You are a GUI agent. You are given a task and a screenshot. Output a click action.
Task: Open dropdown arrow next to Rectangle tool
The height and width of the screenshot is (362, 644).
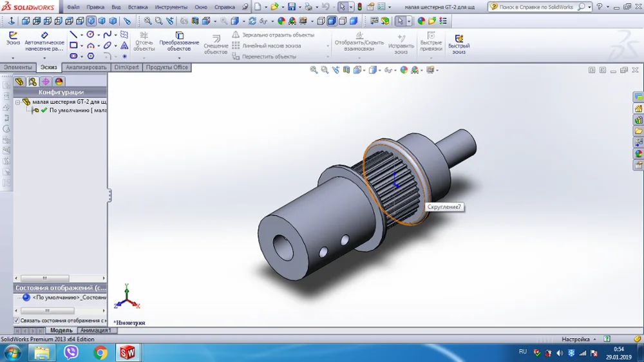pos(81,46)
